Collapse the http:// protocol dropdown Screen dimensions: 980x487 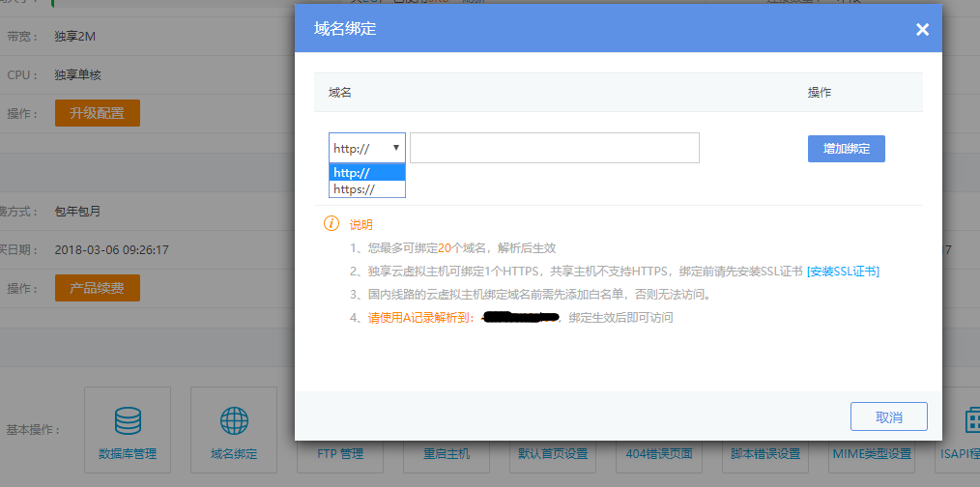coord(367,148)
